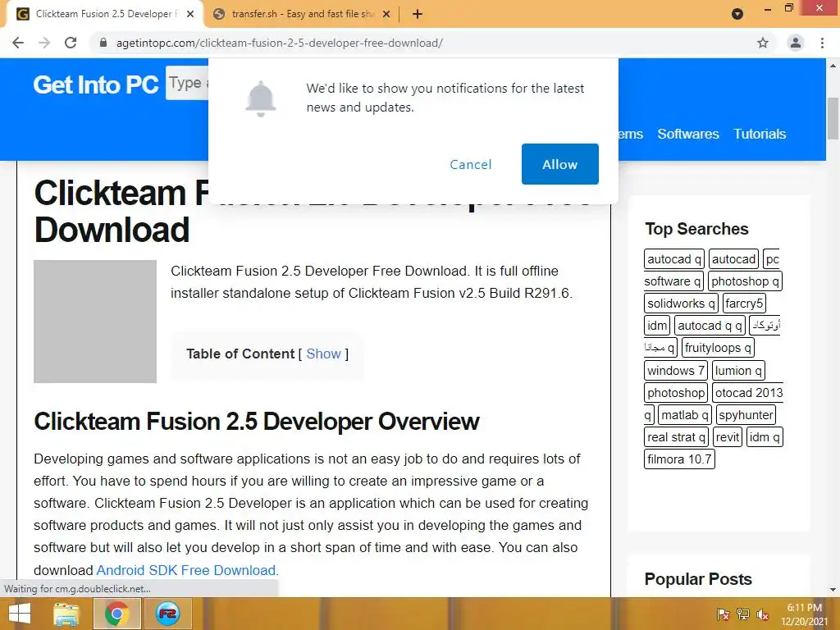This screenshot has width=840, height=630.
Task: Select the 'revit' search tag
Action: [727, 437]
